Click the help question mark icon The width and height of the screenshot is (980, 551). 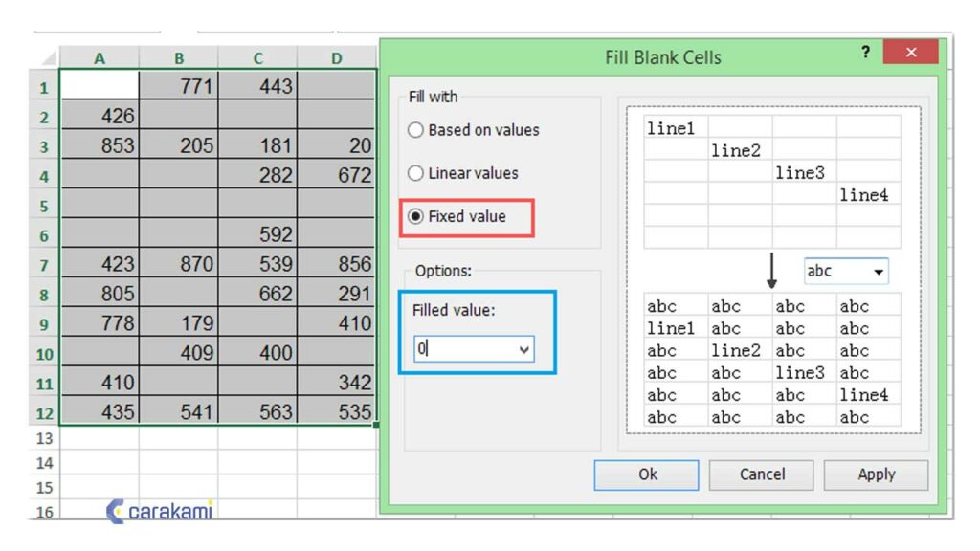pos(865,54)
